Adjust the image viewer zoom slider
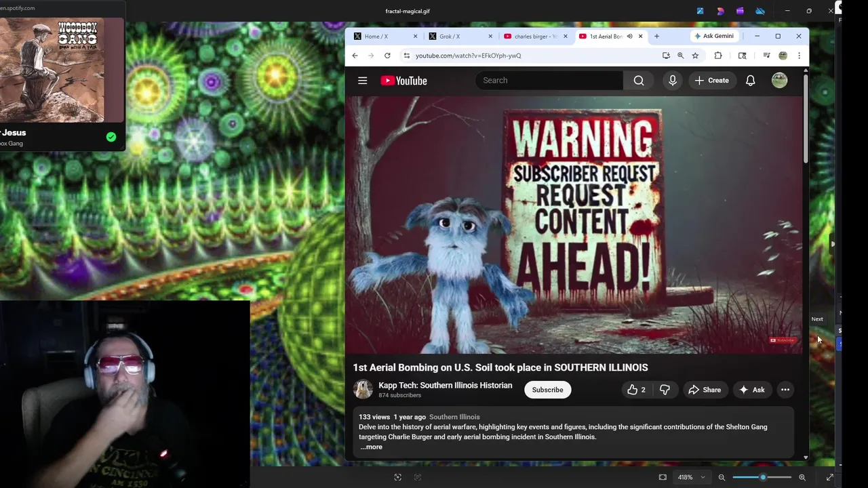The image size is (868, 488). (762, 477)
